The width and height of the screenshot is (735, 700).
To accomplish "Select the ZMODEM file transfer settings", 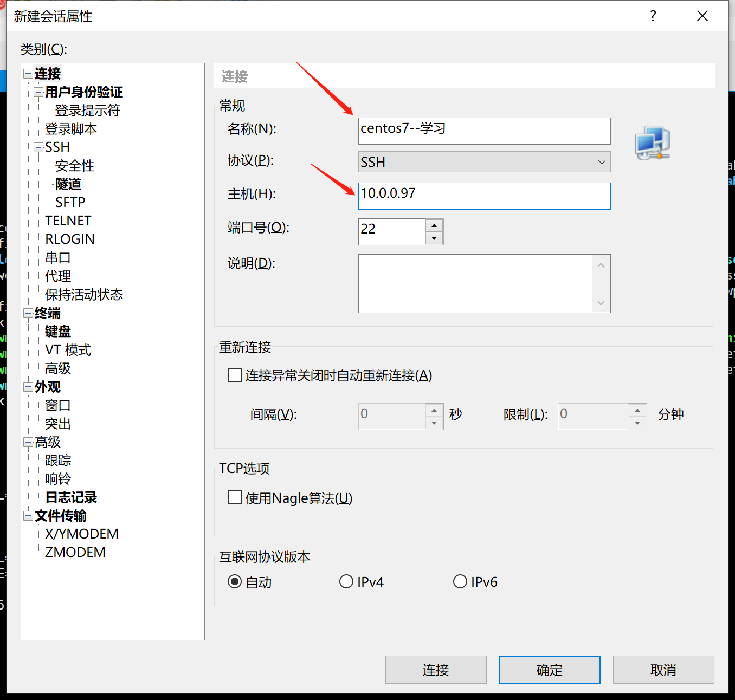I will point(75,552).
